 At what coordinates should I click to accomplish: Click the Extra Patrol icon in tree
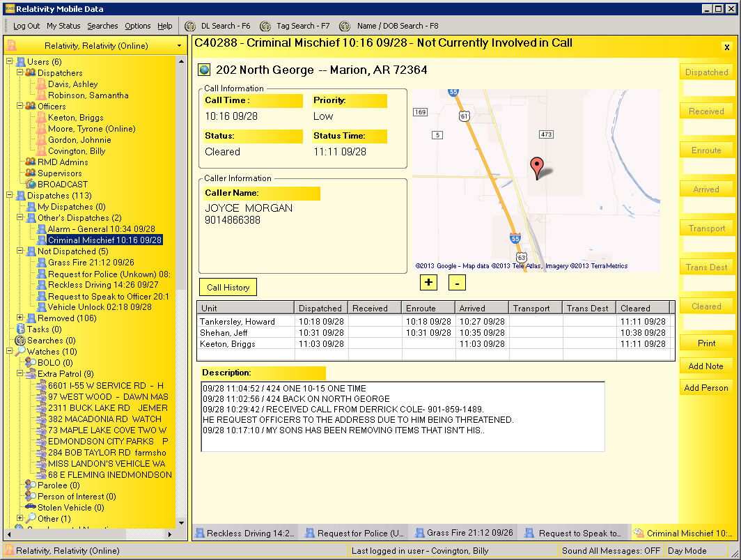click(31, 374)
